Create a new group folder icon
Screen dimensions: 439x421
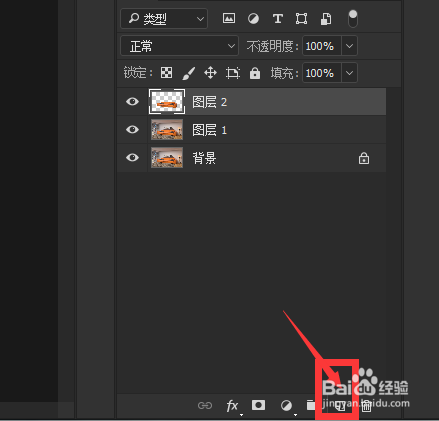(311, 405)
